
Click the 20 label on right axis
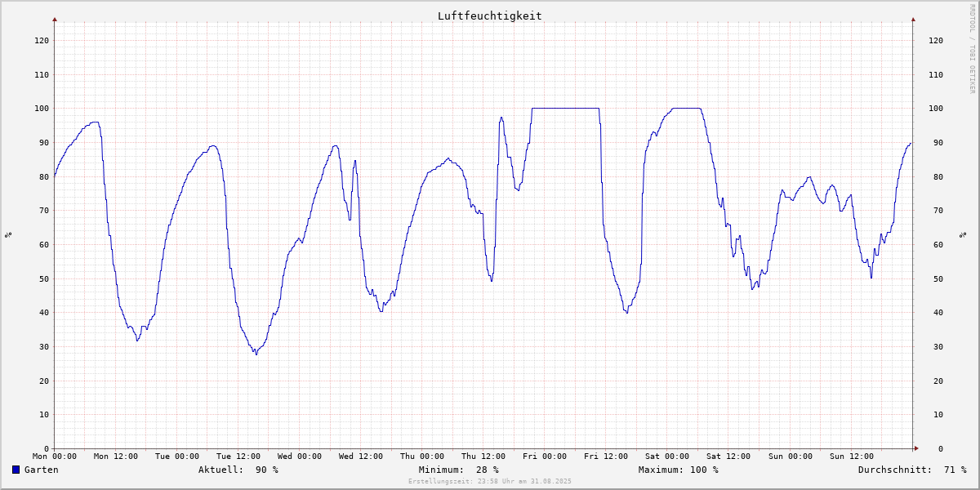click(939, 381)
